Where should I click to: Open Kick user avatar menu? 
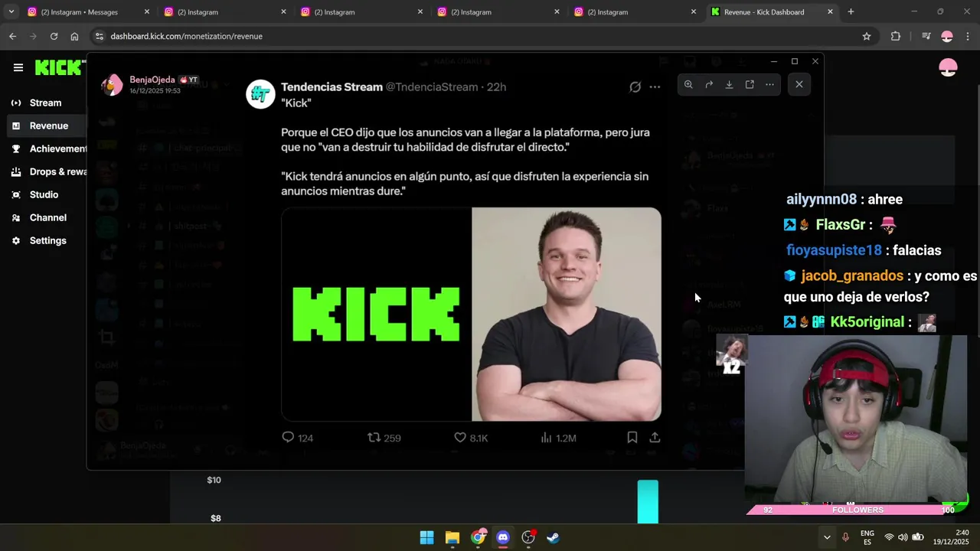click(x=948, y=68)
